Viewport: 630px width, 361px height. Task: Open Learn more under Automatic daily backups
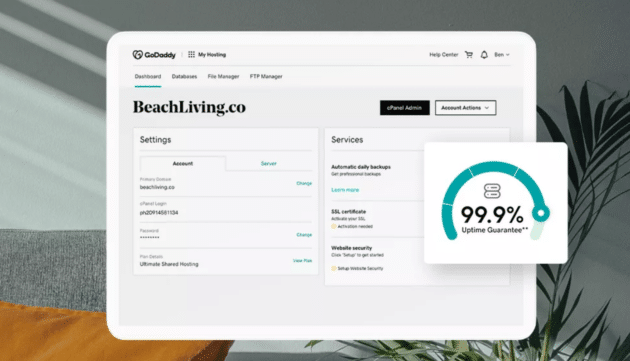click(x=345, y=190)
